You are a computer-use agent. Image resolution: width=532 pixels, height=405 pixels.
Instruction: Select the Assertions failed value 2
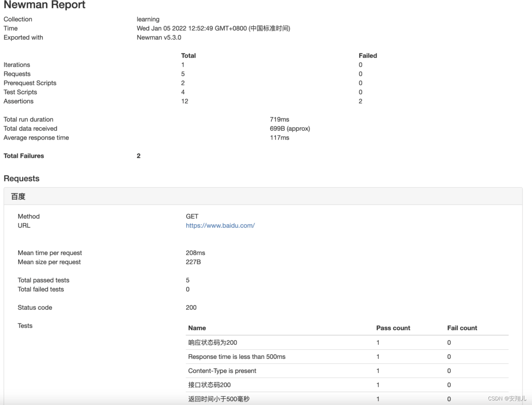[x=360, y=101]
